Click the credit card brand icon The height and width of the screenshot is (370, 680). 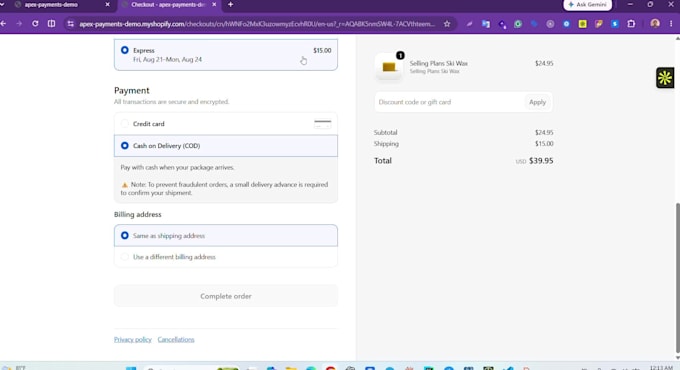coord(322,124)
